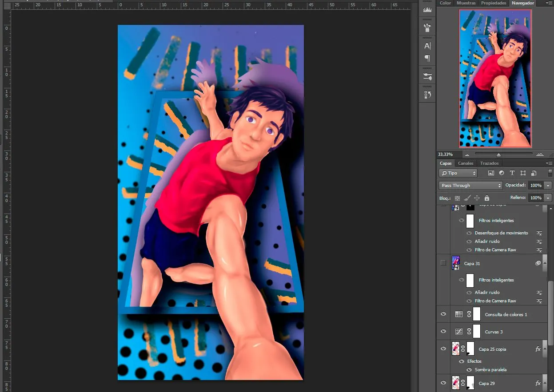Filter layers by shape layers icon
The image size is (554, 392).
click(523, 173)
